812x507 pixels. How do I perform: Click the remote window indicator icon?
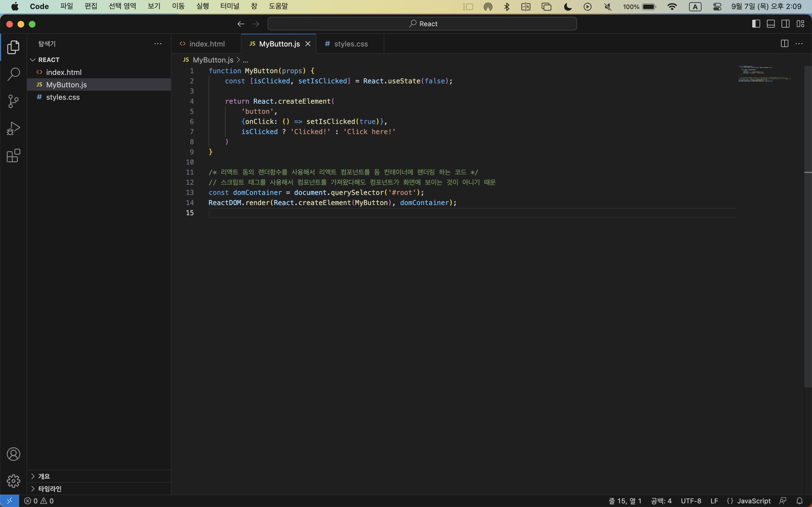coord(9,501)
